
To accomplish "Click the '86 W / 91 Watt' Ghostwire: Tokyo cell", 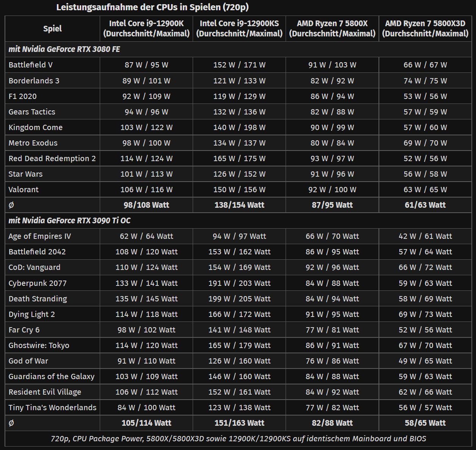I will point(332,345).
